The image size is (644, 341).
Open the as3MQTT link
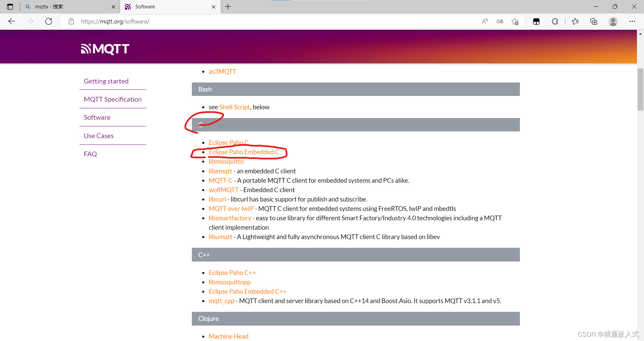click(222, 71)
